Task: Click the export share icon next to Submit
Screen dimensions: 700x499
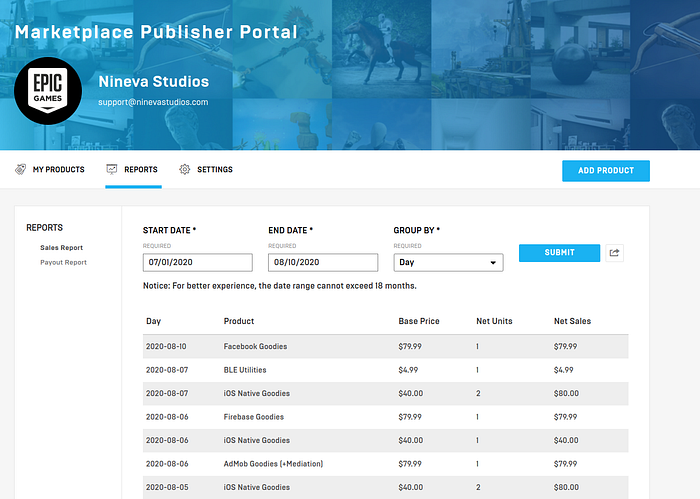Action: [x=614, y=253]
